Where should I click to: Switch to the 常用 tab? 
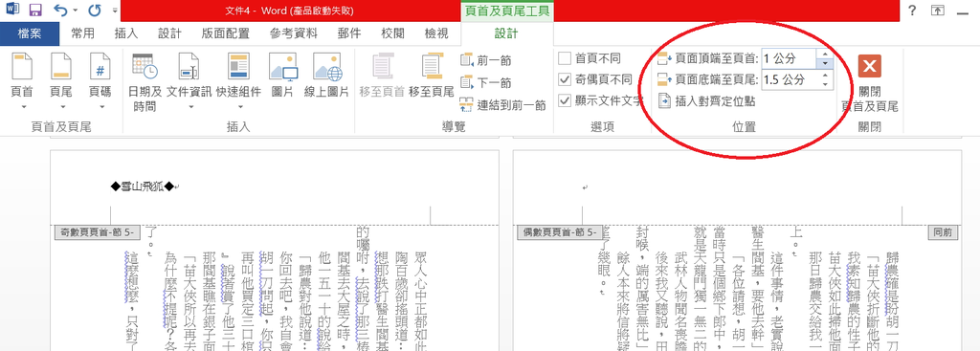tap(82, 33)
